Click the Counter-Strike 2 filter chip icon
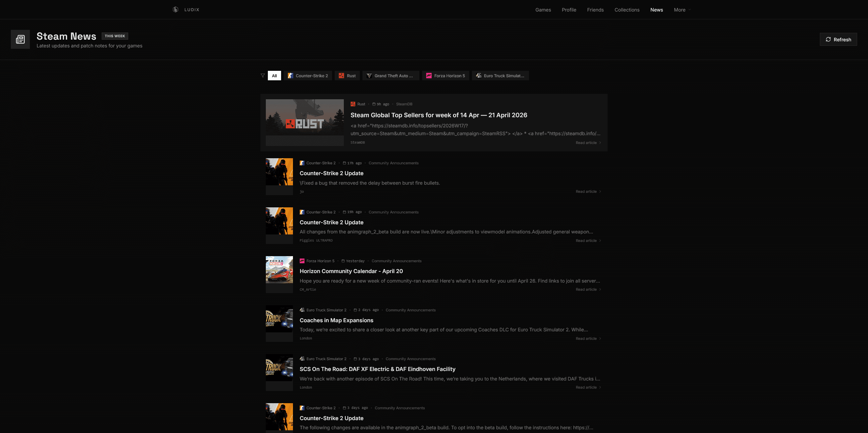The height and width of the screenshot is (433, 868). click(290, 76)
